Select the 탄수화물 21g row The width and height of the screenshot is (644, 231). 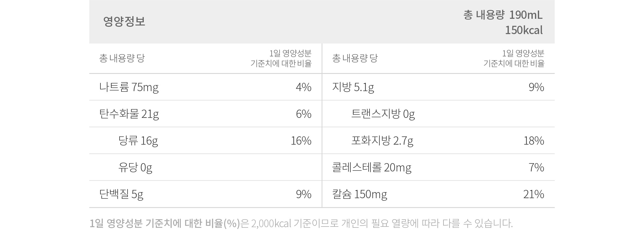(205, 114)
